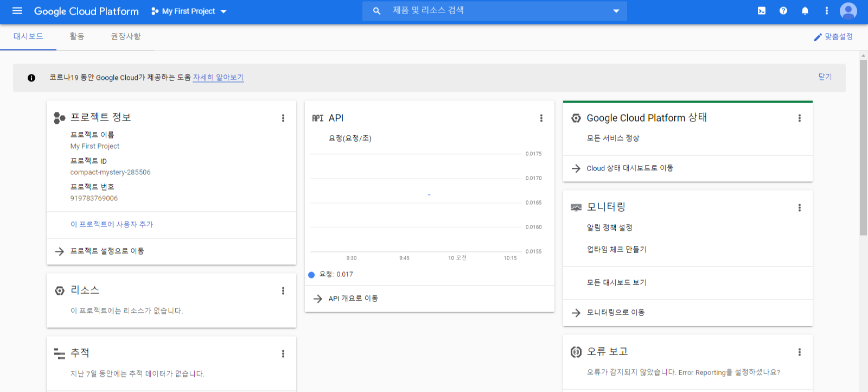Open the help question mark icon

tap(783, 11)
